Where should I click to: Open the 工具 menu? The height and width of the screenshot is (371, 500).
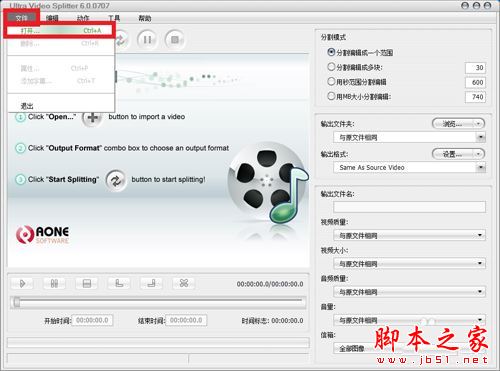click(114, 18)
